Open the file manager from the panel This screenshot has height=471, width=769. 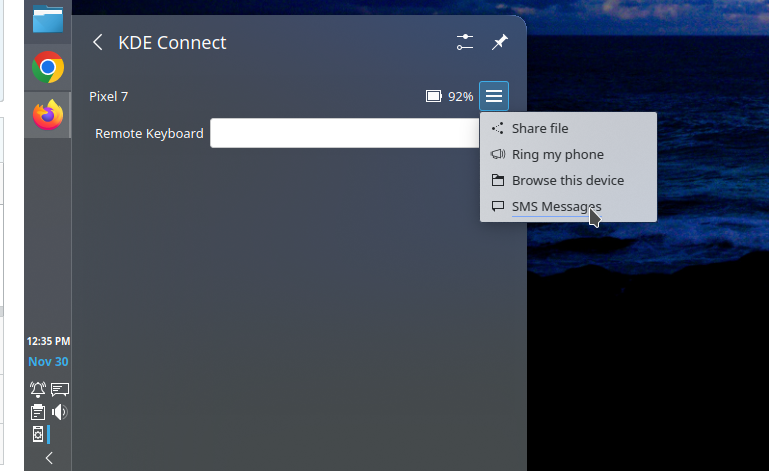[48, 19]
